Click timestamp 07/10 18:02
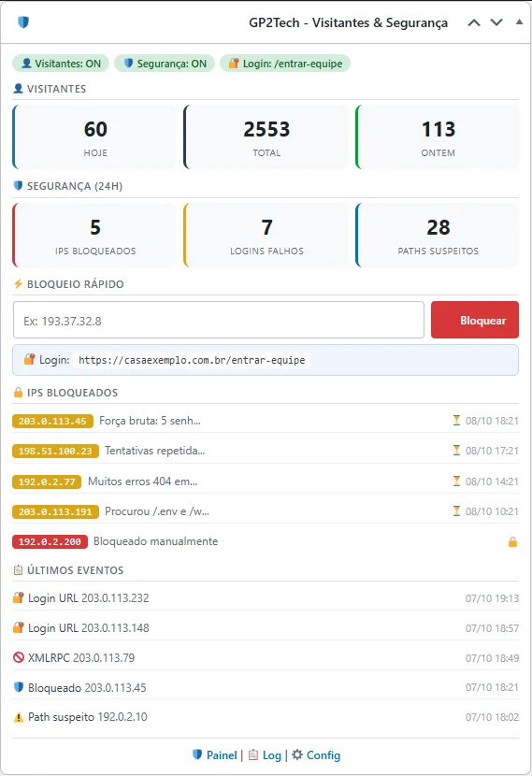Screen dimensions: 532x776 [492, 717]
